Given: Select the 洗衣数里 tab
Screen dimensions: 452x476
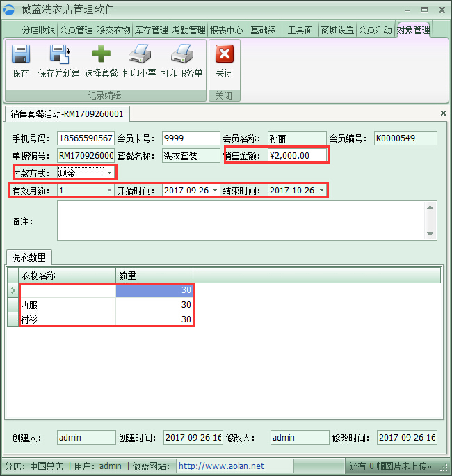Looking at the screenshot, I should click(x=29, y=257).
